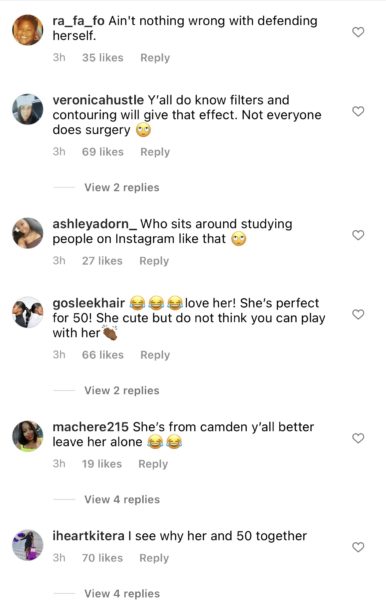Reply to veronicahustle's comment
Viewport: 386px width, 600px height.
[x=155, y=152]
